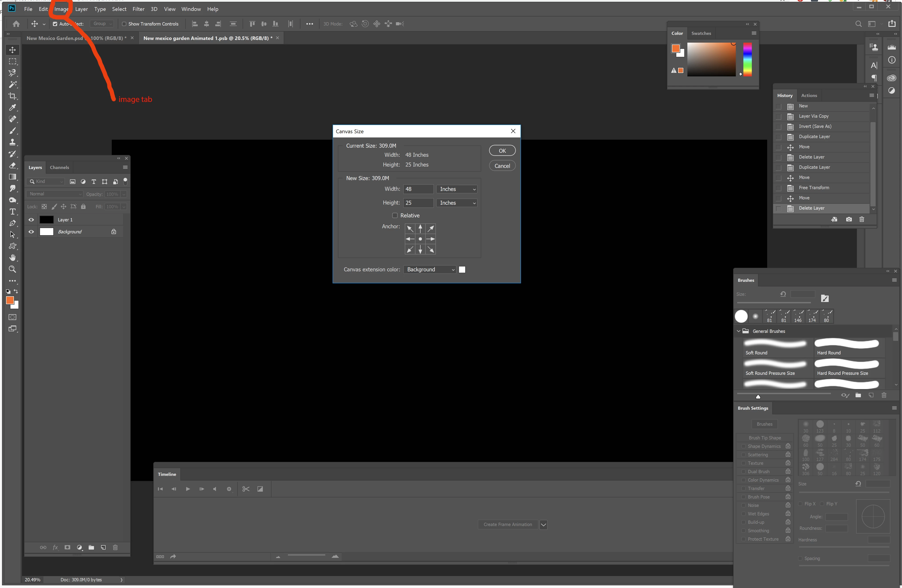The image size is (902, 588).
Task: Check Show Transform Controls option
Action: [x=124, y=24]
